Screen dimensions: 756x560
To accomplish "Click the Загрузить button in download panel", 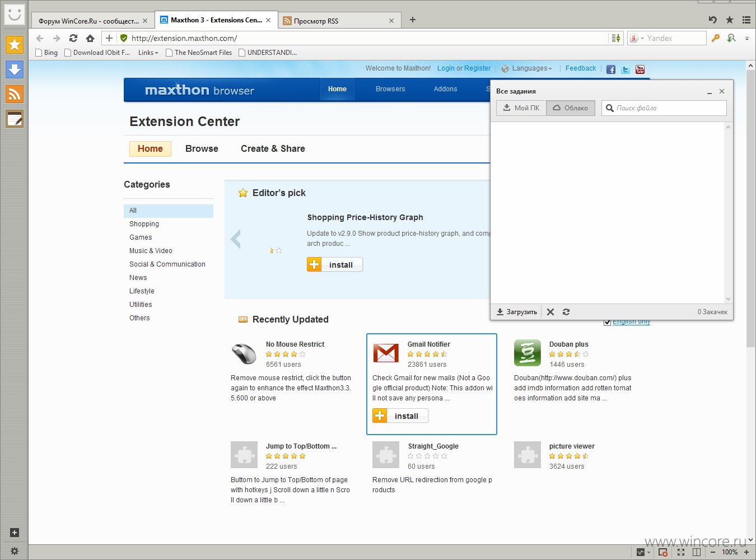I will 516,312.
